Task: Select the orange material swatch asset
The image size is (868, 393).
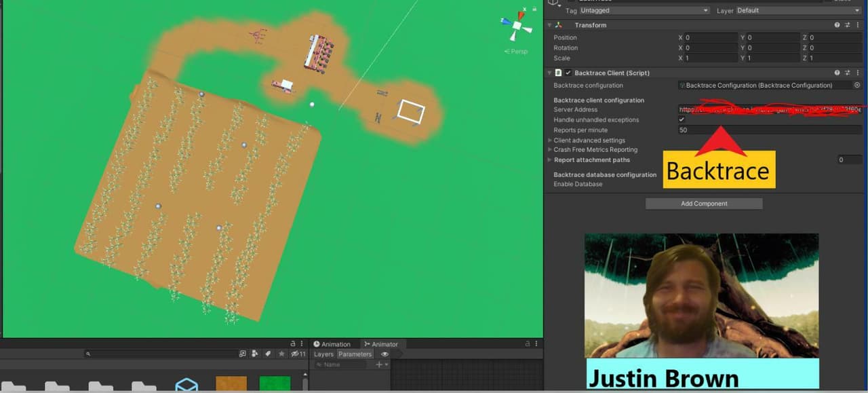Action: point(231,384)
